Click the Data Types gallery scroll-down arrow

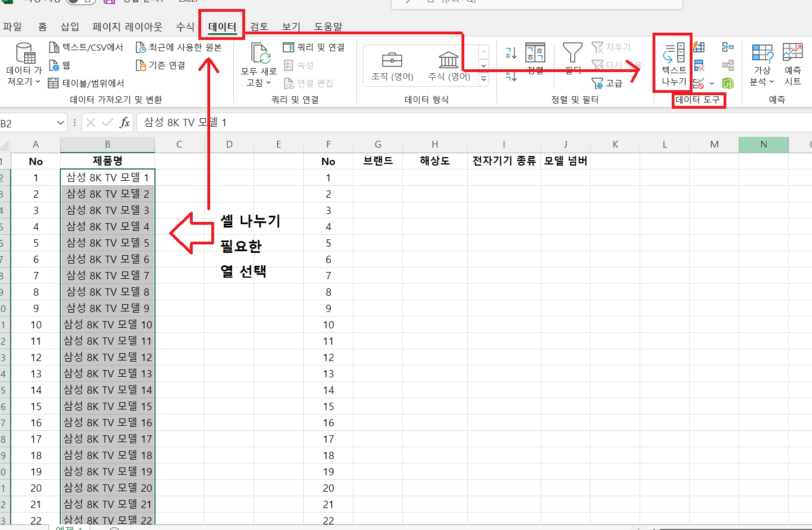[483, 66]
